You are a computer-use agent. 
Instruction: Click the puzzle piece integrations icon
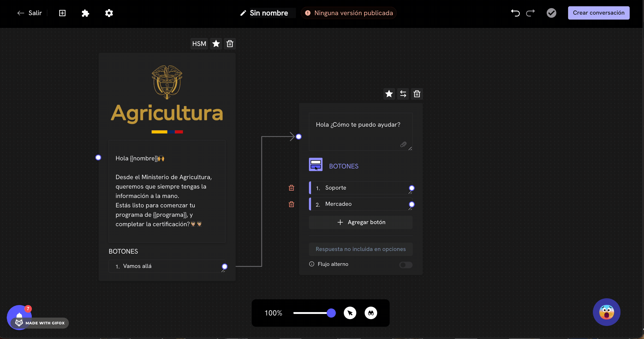point(85,13)
